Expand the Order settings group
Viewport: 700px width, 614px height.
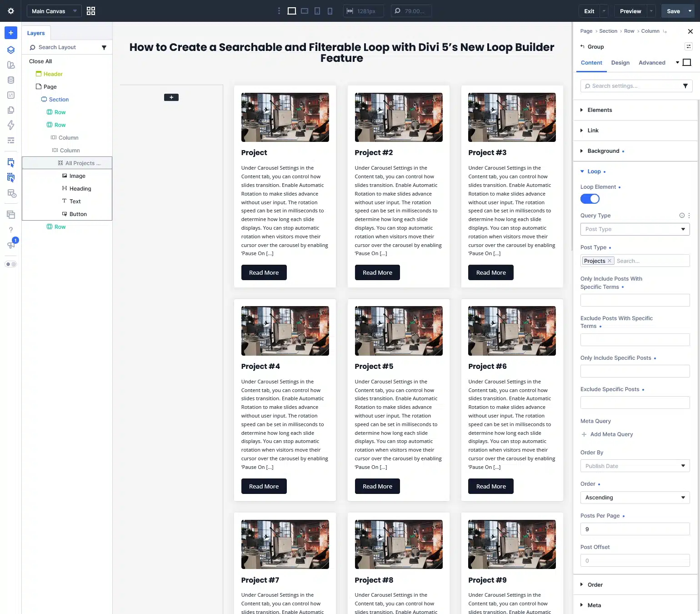point(635,585)
